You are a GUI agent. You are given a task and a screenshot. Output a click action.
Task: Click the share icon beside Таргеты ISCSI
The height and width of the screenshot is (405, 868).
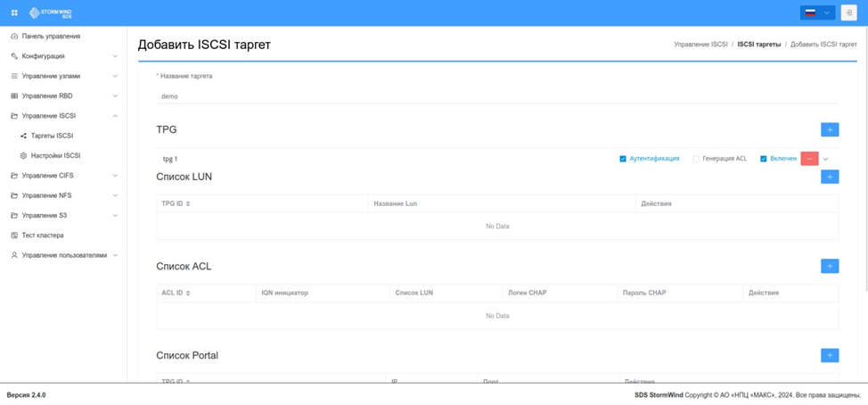23,136
